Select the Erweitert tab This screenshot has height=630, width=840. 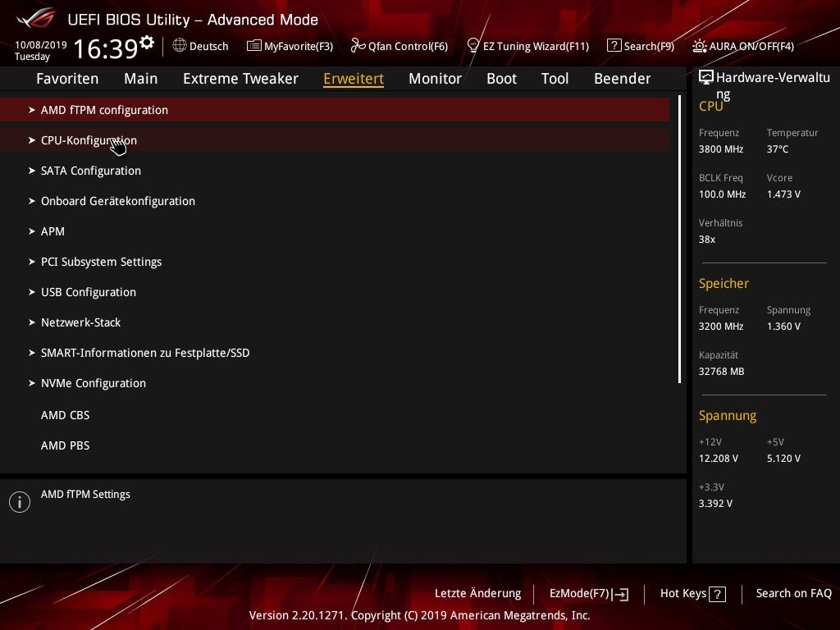tap(354, 79)
